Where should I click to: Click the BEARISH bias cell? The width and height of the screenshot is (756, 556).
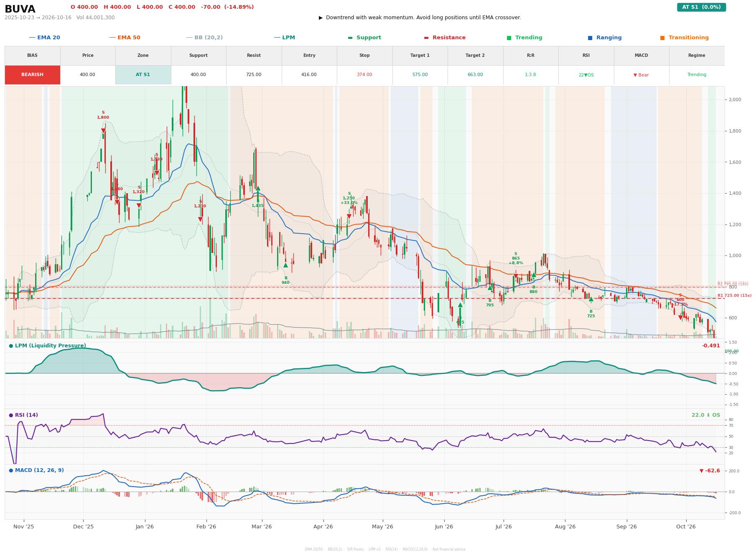tap(33, 75)
